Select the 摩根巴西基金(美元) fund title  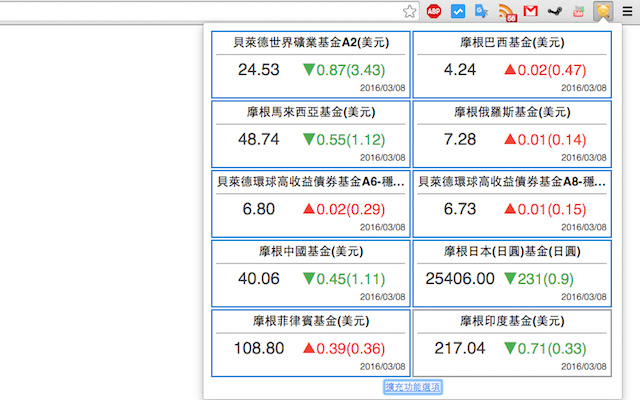point(512,42)
